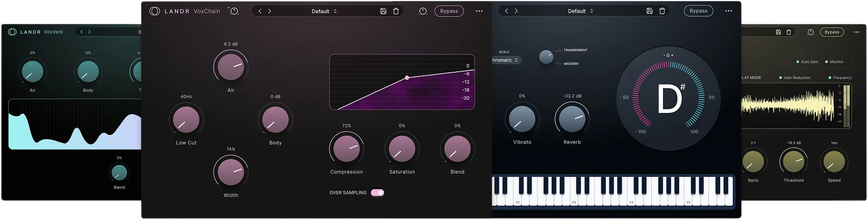Flip the Transparent/Modern switch knob
Screen dimensions: 868x220
546,57
